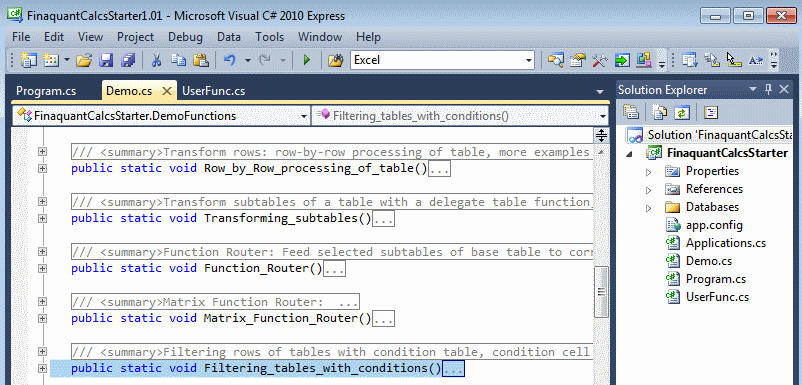This screenshot has width=802, height=385.
Task: Open the Undo history dropdown arrow
Action: [248, 60]
